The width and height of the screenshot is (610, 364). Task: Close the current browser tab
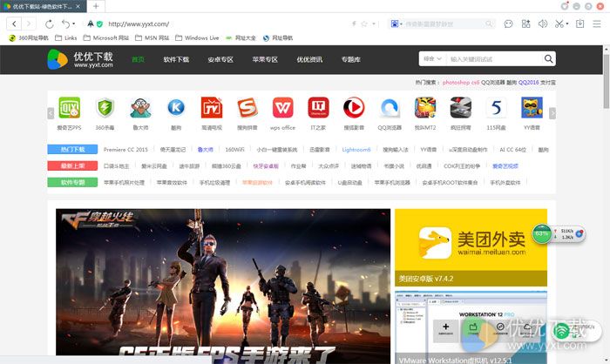(x=78, y=6)
